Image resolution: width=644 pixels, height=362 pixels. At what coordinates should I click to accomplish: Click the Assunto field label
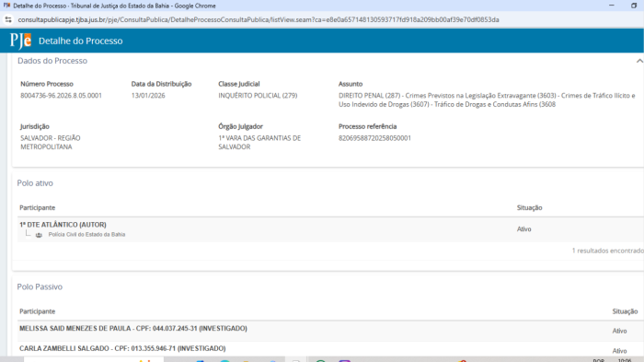click(x=351, y=84)
